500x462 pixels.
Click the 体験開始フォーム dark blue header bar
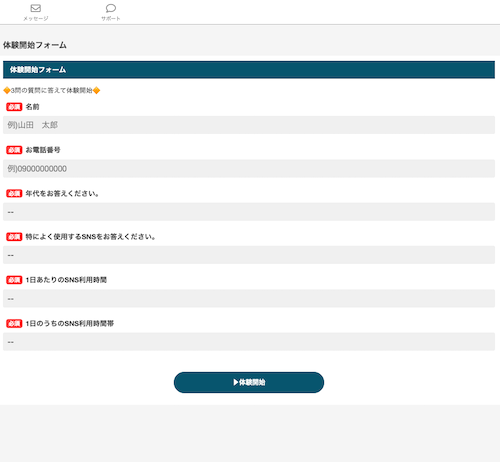click(249, 70)
